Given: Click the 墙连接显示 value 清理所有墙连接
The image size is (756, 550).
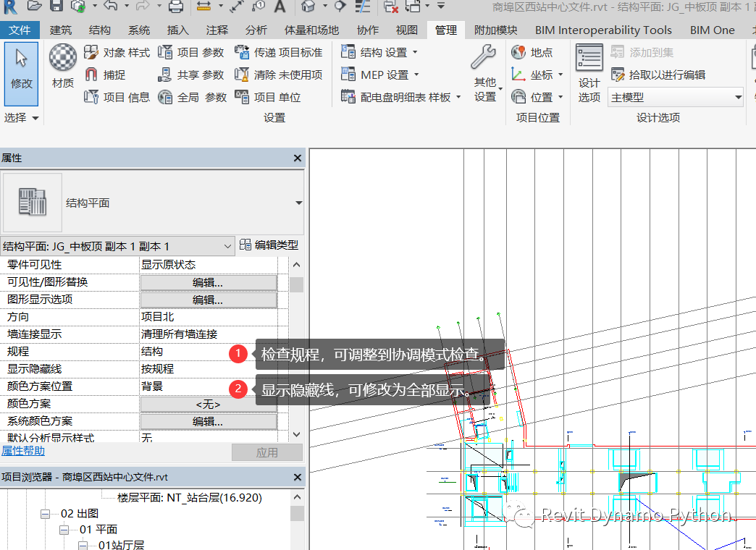Looking at the screenshot, I should 209,334.
